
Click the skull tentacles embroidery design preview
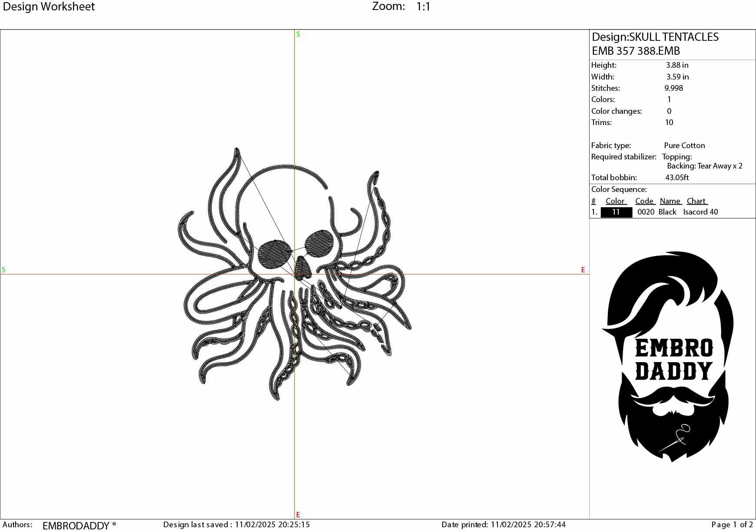pyautogui.click(x=295, y=274)
